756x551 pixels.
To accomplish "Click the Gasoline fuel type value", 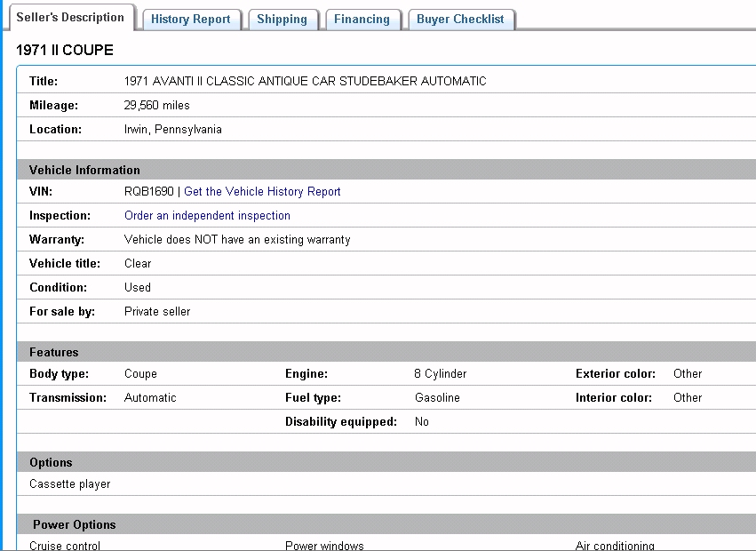I will [437, 398].
